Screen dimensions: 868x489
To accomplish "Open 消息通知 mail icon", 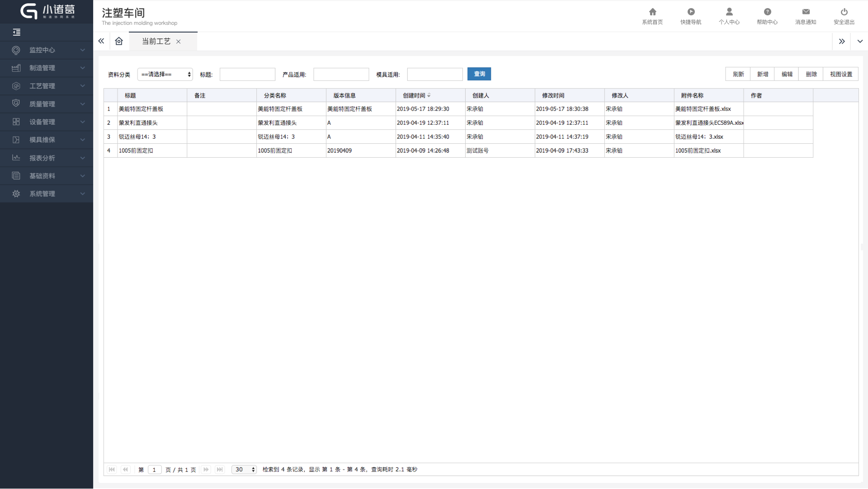I will 806,12.
